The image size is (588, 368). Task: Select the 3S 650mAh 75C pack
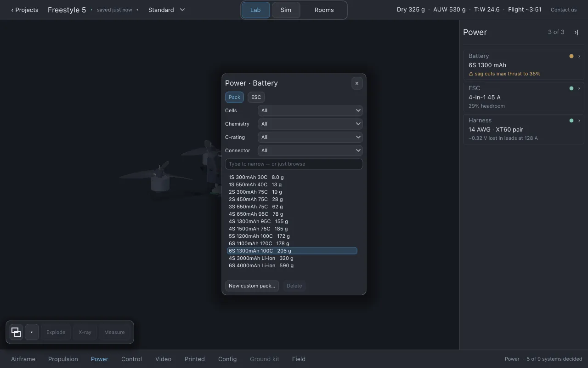click(x=292, y=207)
